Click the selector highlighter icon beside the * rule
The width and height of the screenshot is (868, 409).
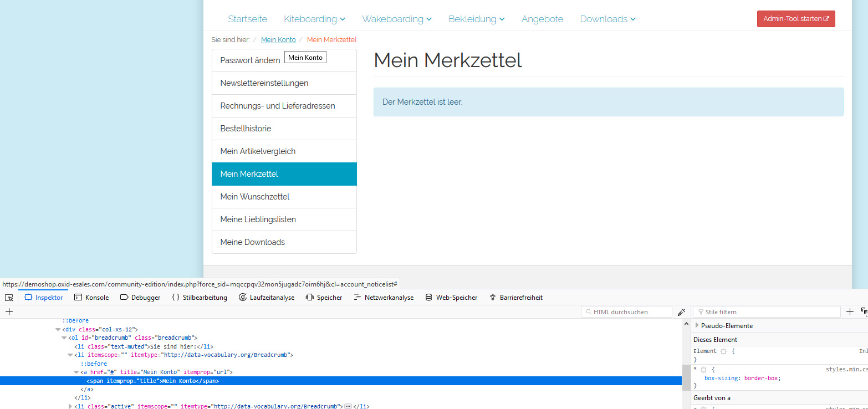click(x=703, y=370)
